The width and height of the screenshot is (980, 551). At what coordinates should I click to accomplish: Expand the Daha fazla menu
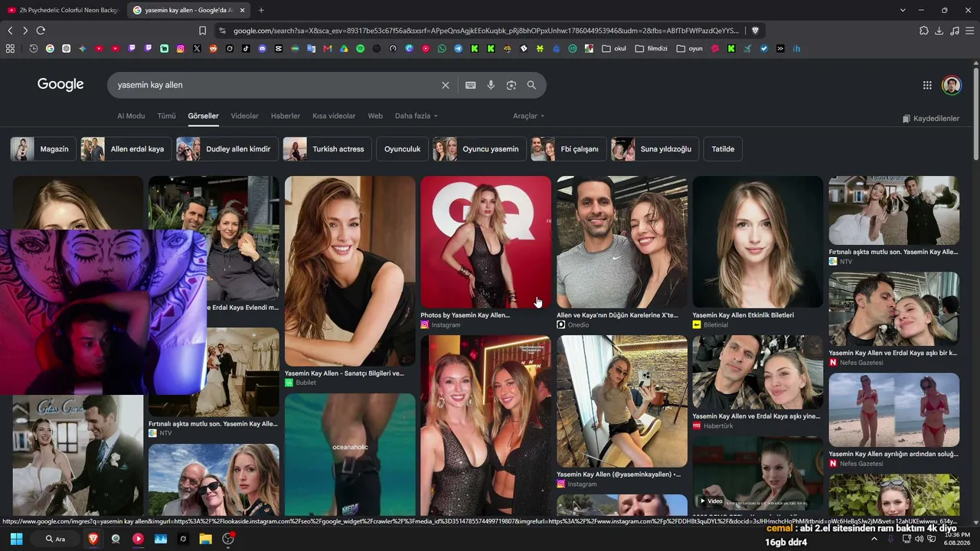click(x=416, y=116)
